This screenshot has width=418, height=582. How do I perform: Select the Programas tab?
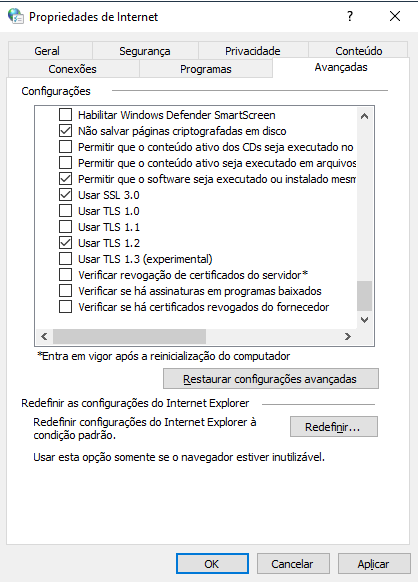(x=206, y=69)
